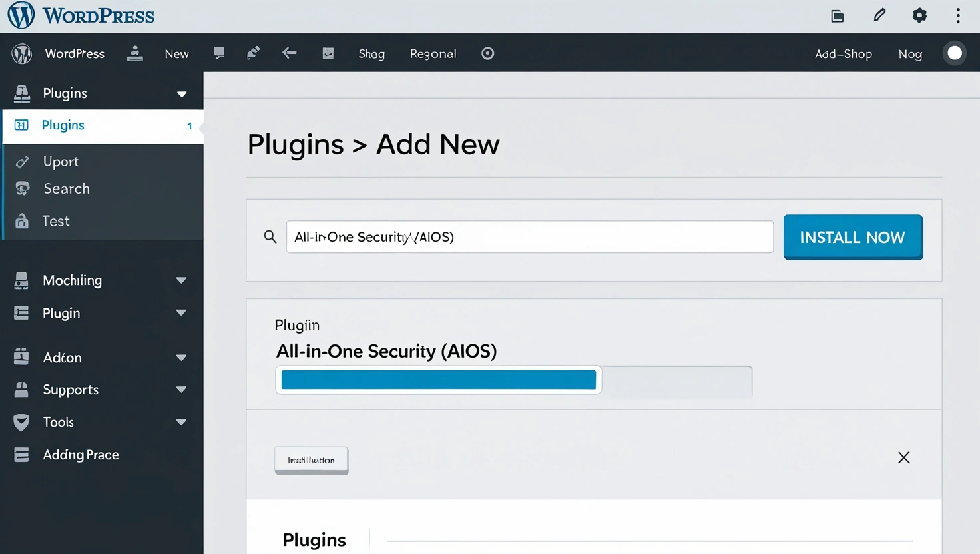The height and width of the screenshot is (554, 980).
Task: Expand the Adton menu arrow
Action: (x=181, y=358)
